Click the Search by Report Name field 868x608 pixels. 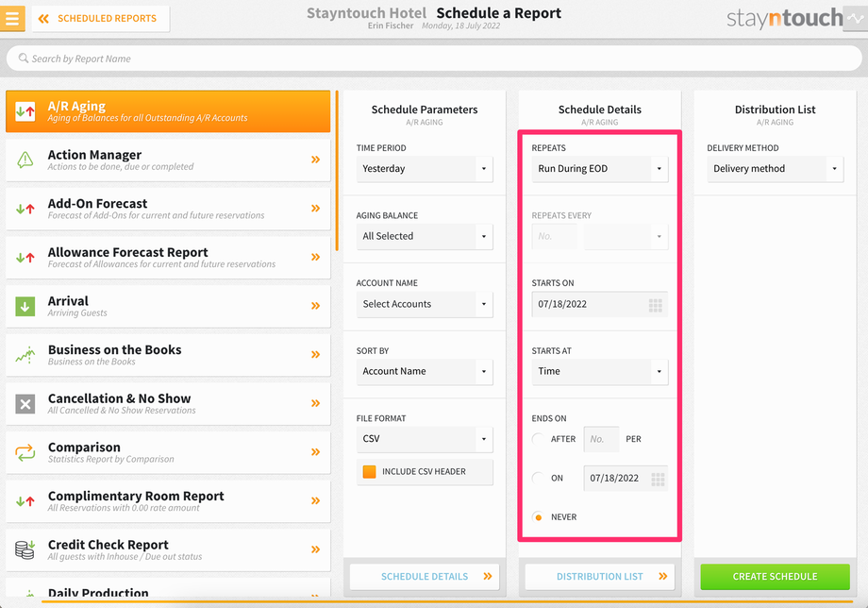click(x=434, y=59)
